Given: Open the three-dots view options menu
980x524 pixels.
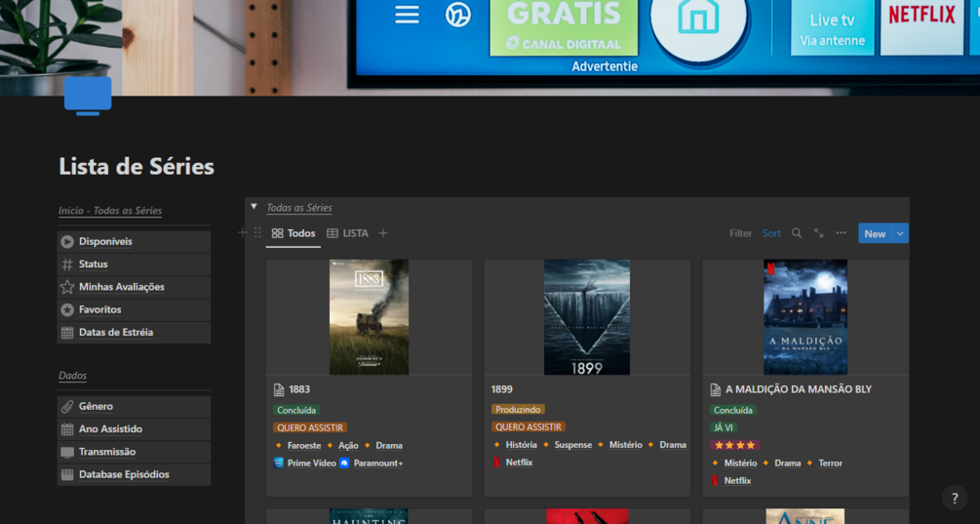Looking at the screenshot, I should (842, 232).
